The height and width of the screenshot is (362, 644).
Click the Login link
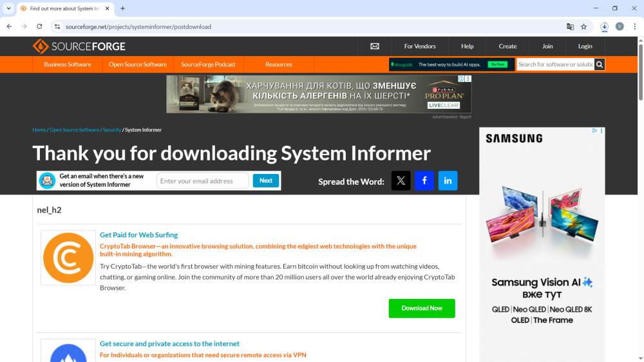(585, 46)
